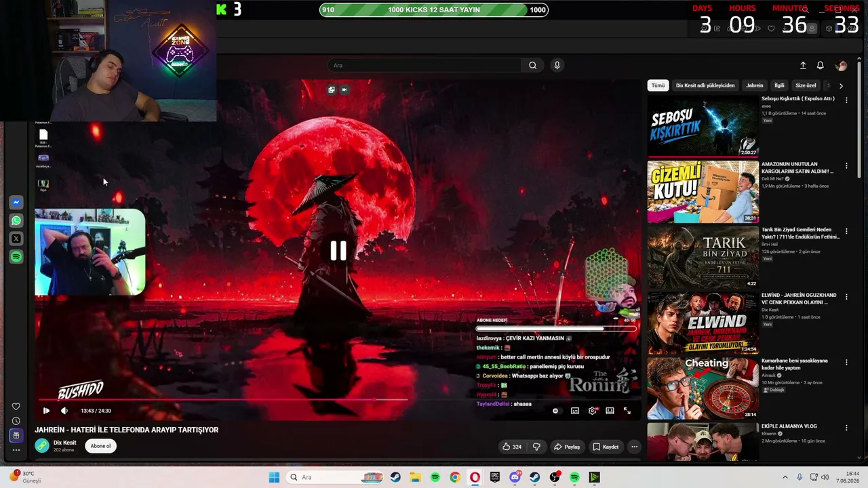
Task: Open Epic Games Launcher from taskbar
Action: point(495,477)
